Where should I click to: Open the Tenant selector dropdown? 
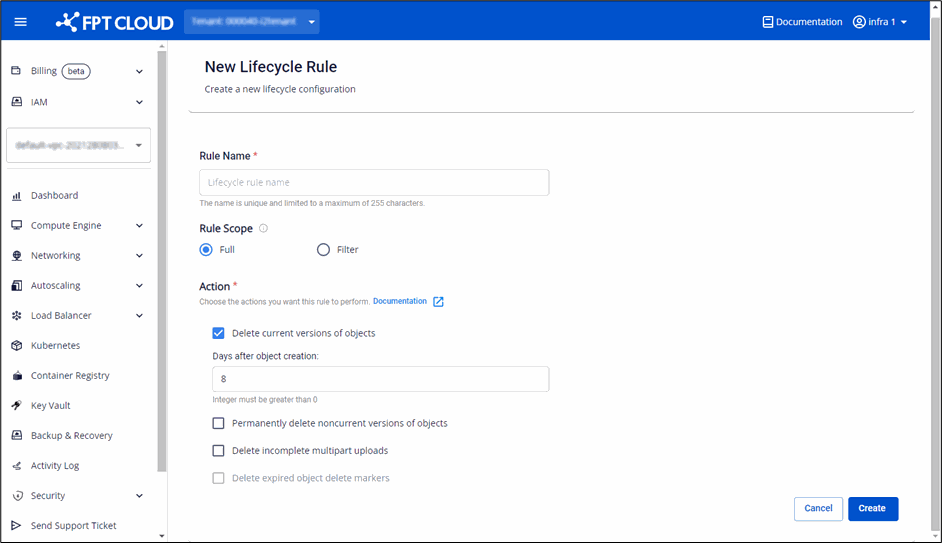point(252,22)
